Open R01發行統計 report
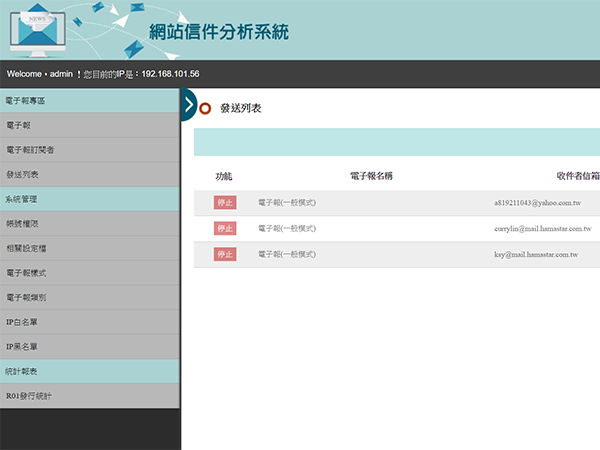The image size is (600, 450). 90,396
